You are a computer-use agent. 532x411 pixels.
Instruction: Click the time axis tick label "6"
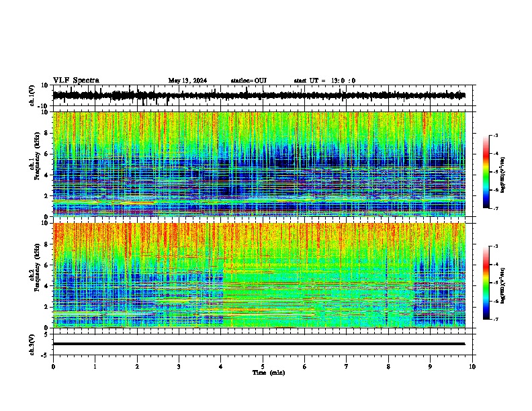pyautogui.click(x=305, y=367)
